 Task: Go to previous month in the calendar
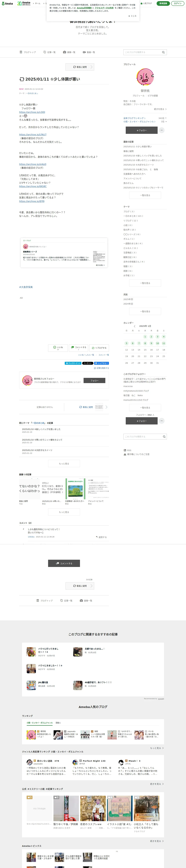pos(134,326)
